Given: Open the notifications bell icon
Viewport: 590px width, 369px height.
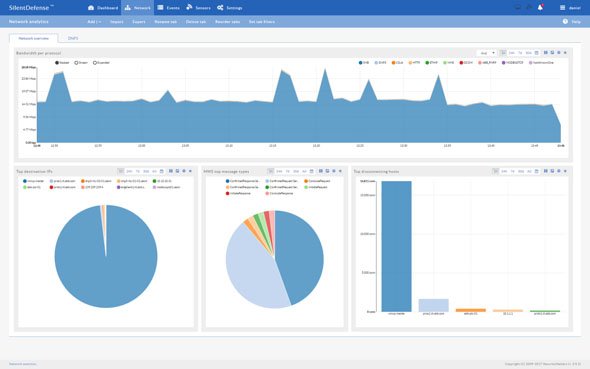Looking at the screenshot, I should pos(540,8).
